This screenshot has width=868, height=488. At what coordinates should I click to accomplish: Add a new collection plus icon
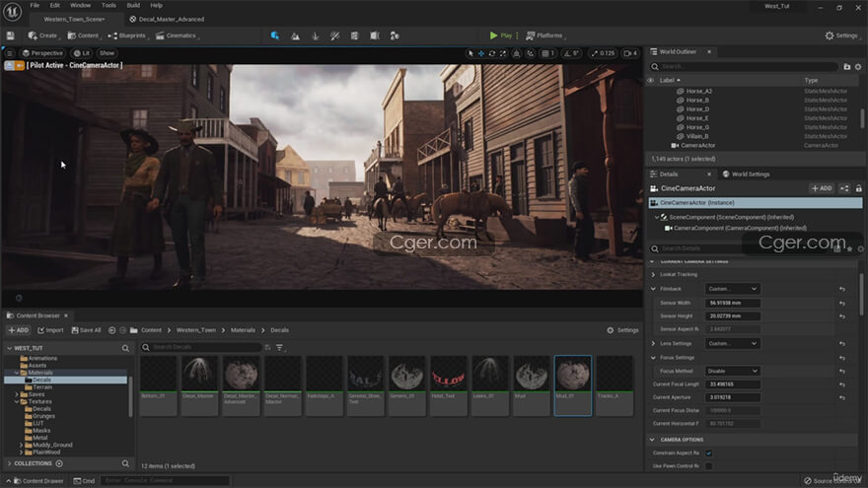tap(59, 463)
